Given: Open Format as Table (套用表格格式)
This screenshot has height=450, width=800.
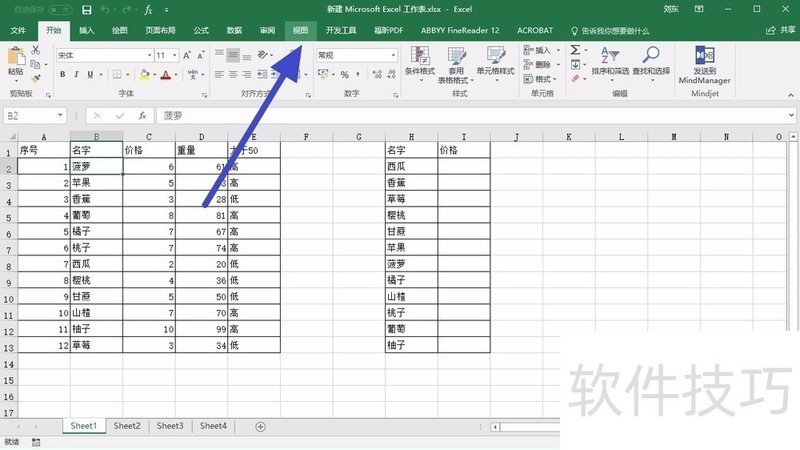Looking at the screenshot, I should pyautogui.click(x=456, y=65).
